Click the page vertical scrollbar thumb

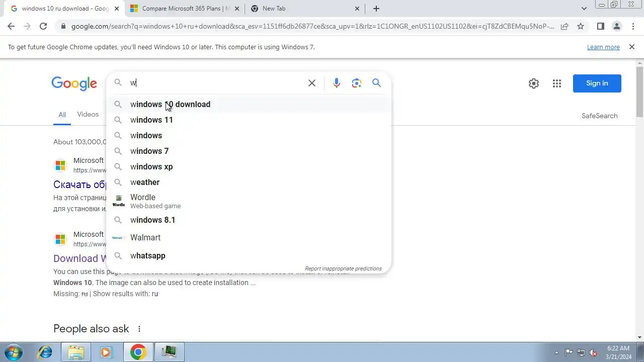[x=639, y=92]
